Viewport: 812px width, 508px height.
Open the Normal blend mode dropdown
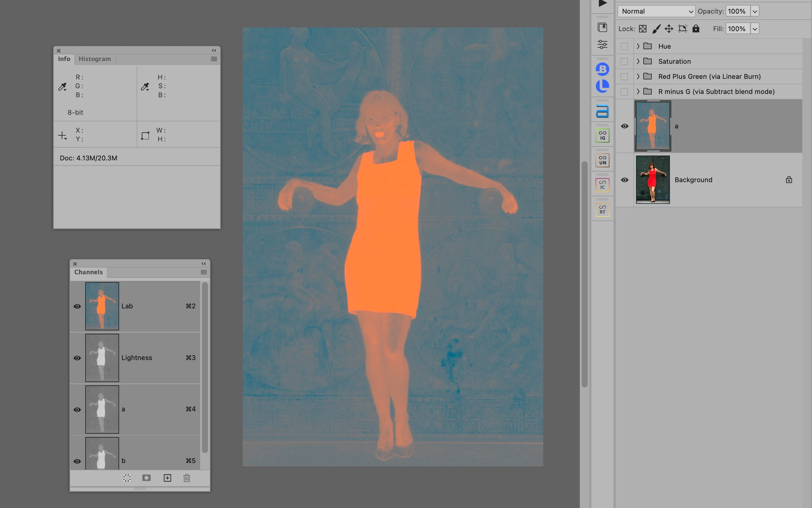click(656, 11)
